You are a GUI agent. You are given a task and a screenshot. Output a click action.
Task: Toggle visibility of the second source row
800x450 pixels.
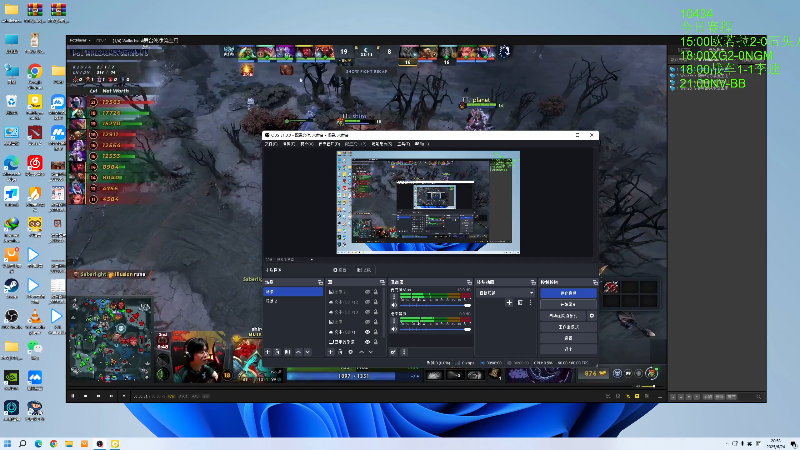[x=367, y=302]
